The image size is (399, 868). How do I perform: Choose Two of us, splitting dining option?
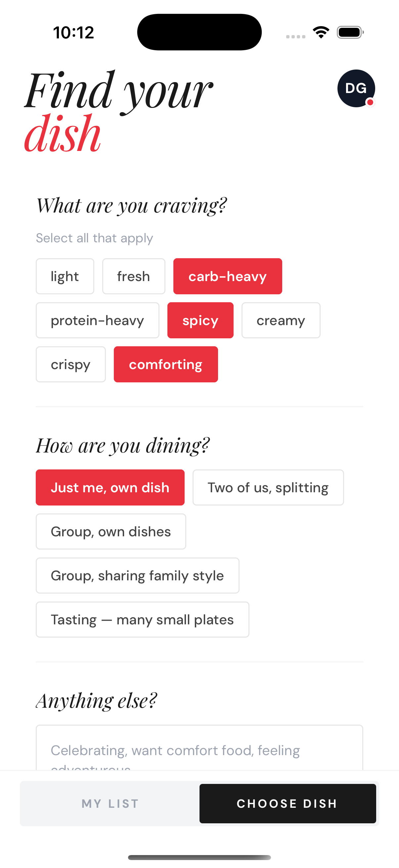coord(268,487)
